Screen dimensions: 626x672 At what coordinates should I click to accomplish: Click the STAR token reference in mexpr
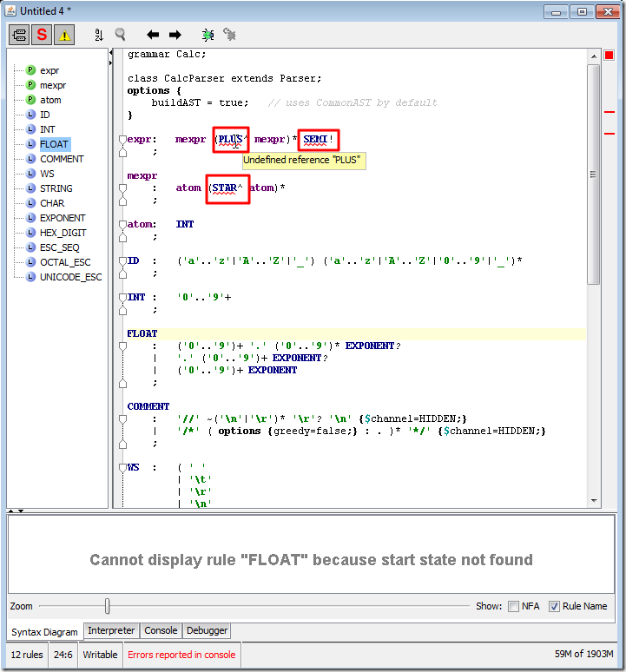click(x=225, y=188)
